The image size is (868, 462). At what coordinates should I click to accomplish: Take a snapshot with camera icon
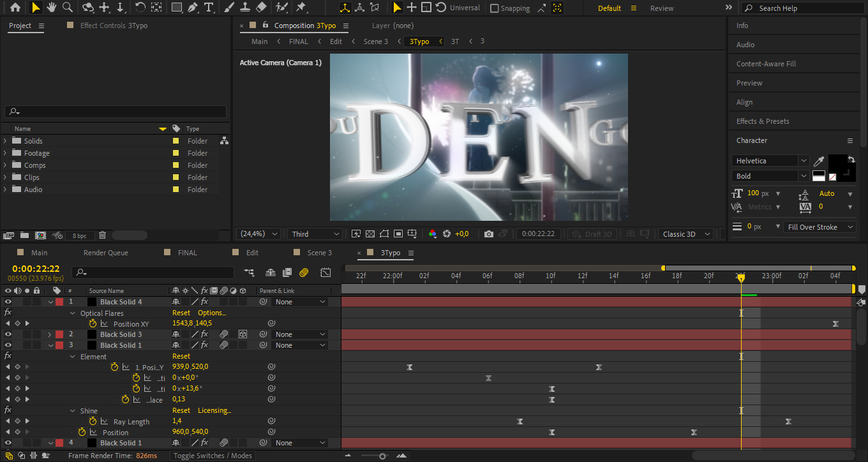coord(489,234)
